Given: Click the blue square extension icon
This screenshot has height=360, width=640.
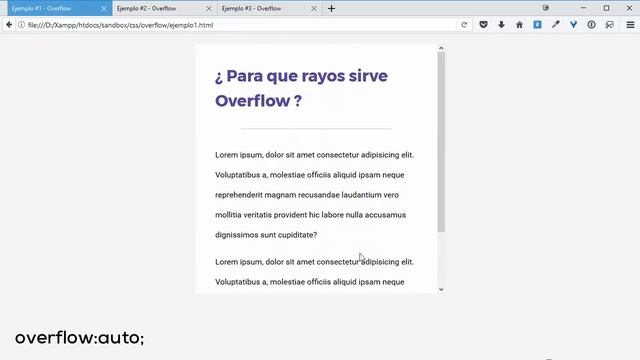Looking at the screenshot, I should coord(538,25).
